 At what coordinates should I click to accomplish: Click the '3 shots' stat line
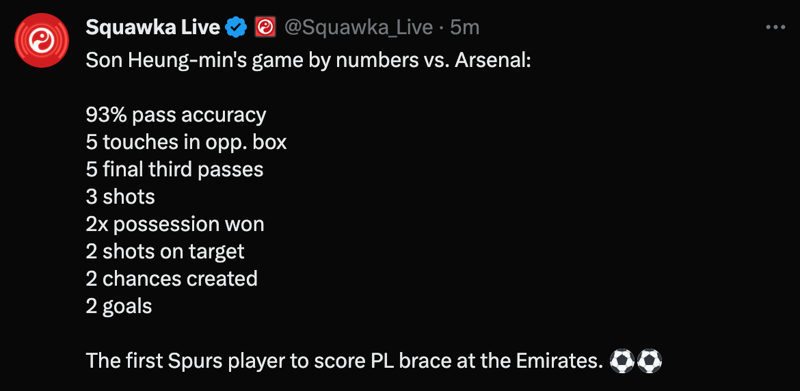tap(120, 197)
